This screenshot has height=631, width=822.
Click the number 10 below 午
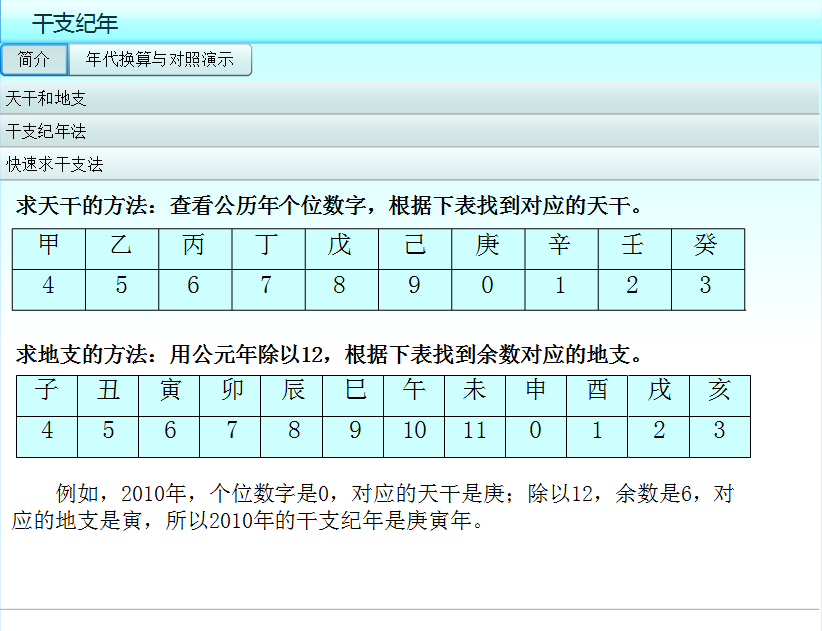(x=414, y=432)
